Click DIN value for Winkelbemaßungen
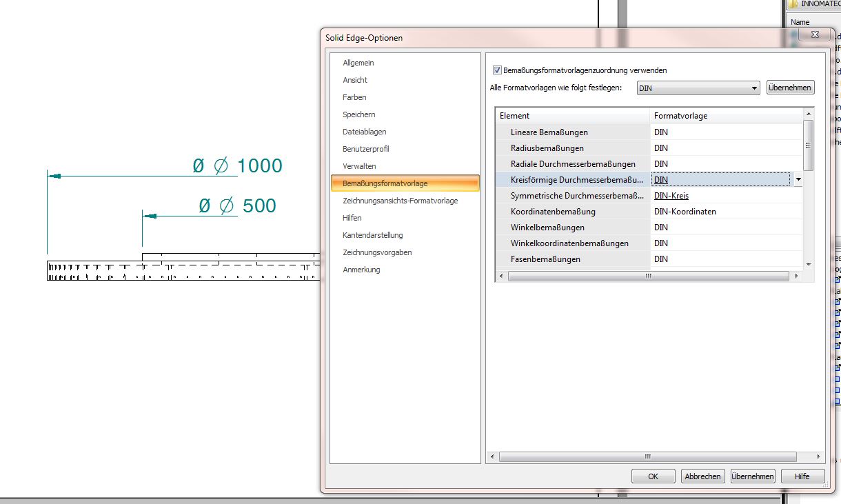Viewport: 841px width, 504px height. [661, 227]
